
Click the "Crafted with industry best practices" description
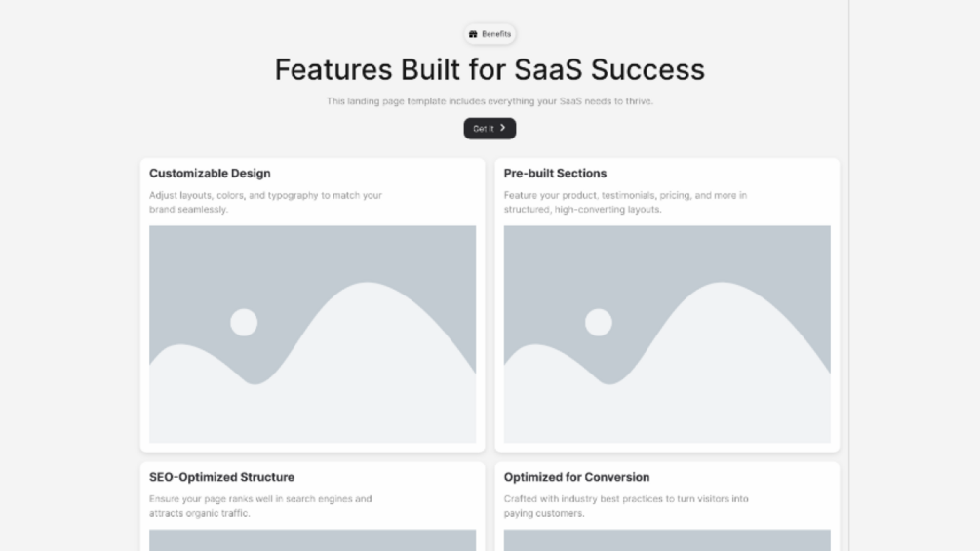(626, 505)
